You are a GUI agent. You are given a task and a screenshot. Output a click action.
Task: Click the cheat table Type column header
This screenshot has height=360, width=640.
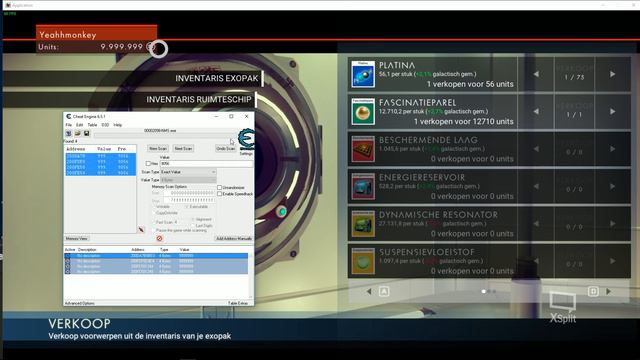tap(164, 249)
